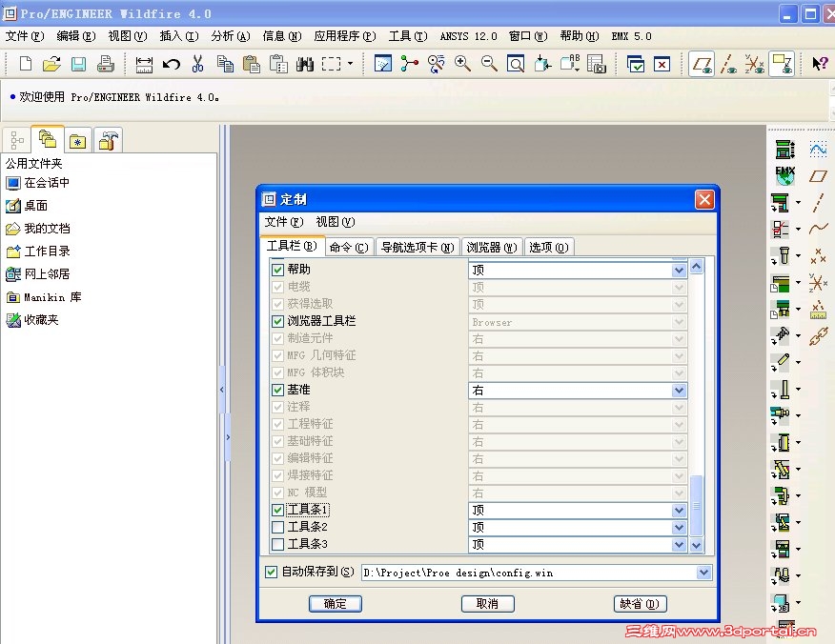Open position dropdown for 帮助 row
The width and height of the screenshot is (835, 644).
pyautogui.click(x=679, y=271)
